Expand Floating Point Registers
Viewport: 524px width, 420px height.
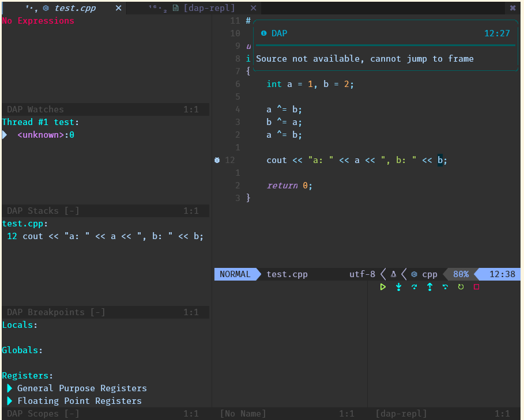point(8,400)
